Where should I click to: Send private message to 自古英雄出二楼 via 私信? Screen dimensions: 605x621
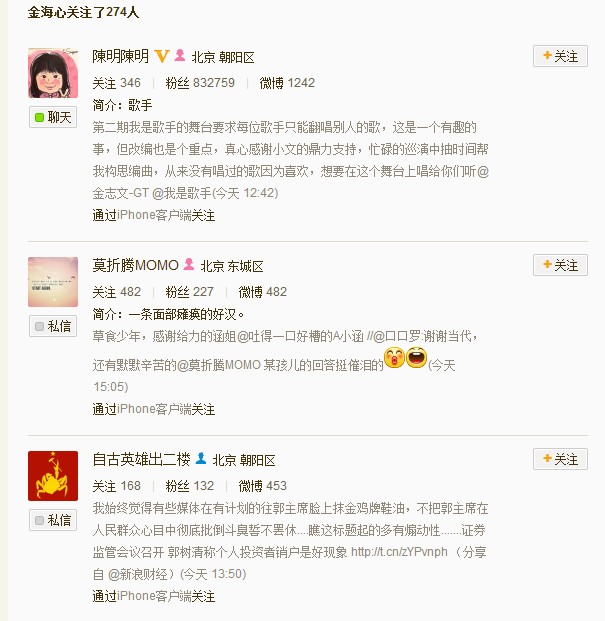pyautogui.click(x=53, y=520)
